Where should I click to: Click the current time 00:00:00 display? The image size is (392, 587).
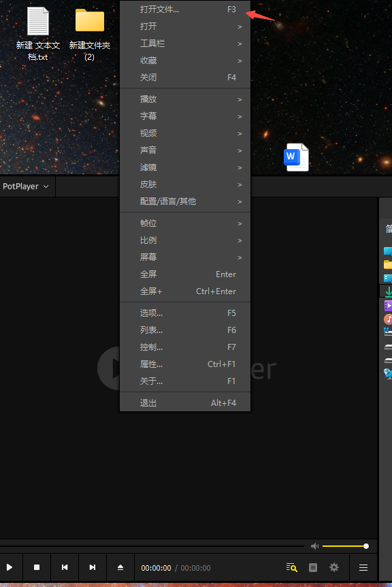point(156,568)
